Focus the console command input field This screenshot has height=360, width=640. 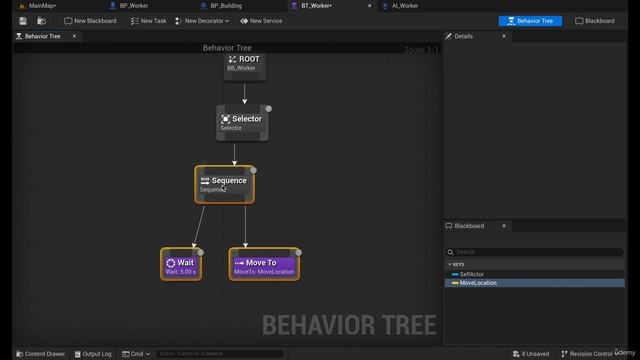click(x=220, y=354)
